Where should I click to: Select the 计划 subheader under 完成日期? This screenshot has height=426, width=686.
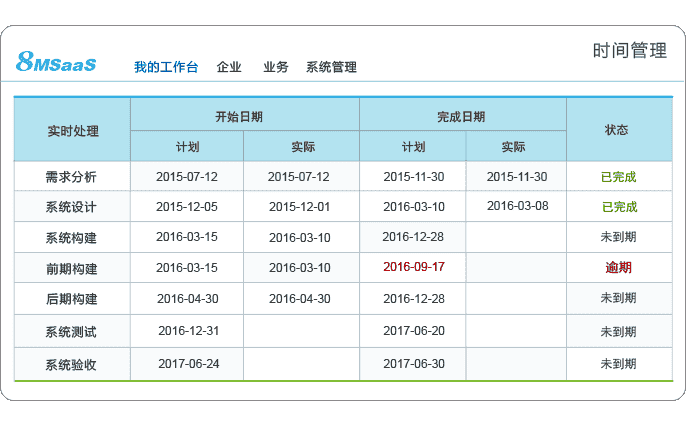point(413,147)
